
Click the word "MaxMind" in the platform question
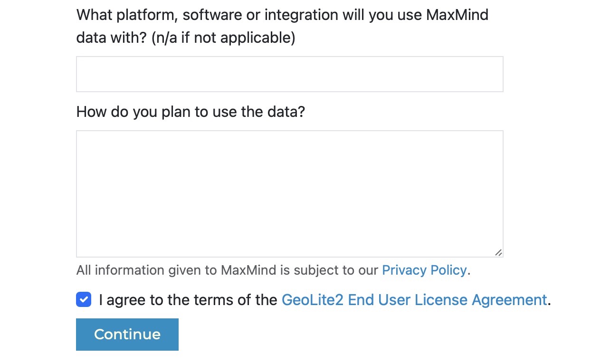[x=457, y=15]
